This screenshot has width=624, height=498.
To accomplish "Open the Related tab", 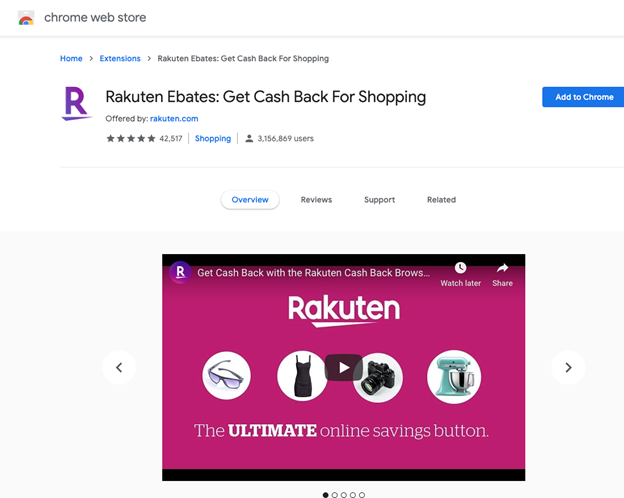I will point(441,200).
